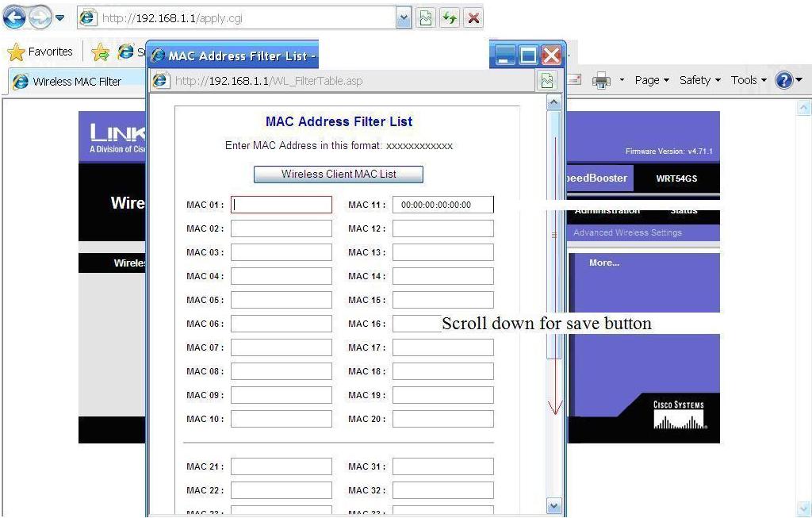Open the Page menu
Image resolution: width=812 pixels, height=518 pixels.
pos(652,80)
